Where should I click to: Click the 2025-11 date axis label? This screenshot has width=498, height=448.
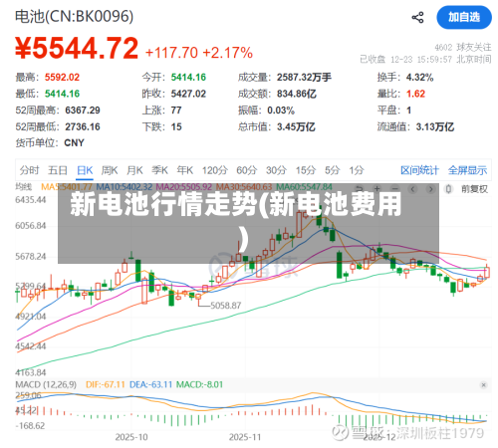click(245, 437)
